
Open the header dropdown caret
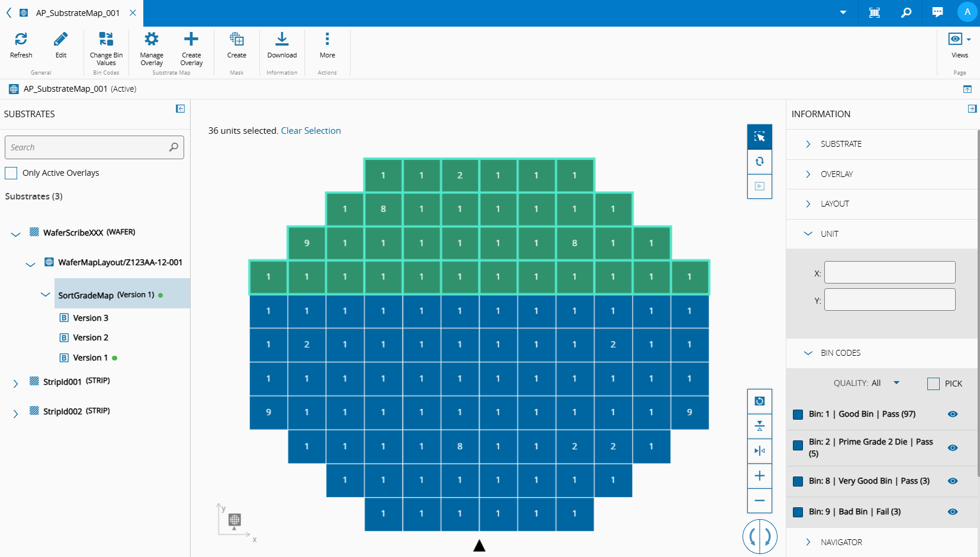(x=843, y=12)
